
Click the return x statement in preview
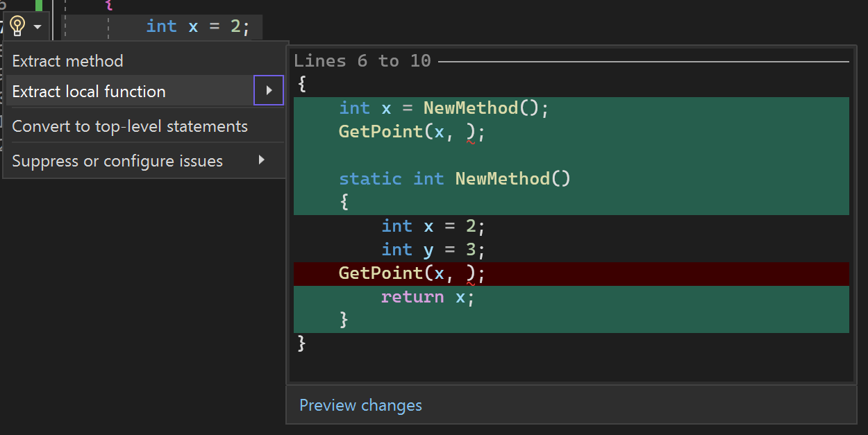coord(426,296)
